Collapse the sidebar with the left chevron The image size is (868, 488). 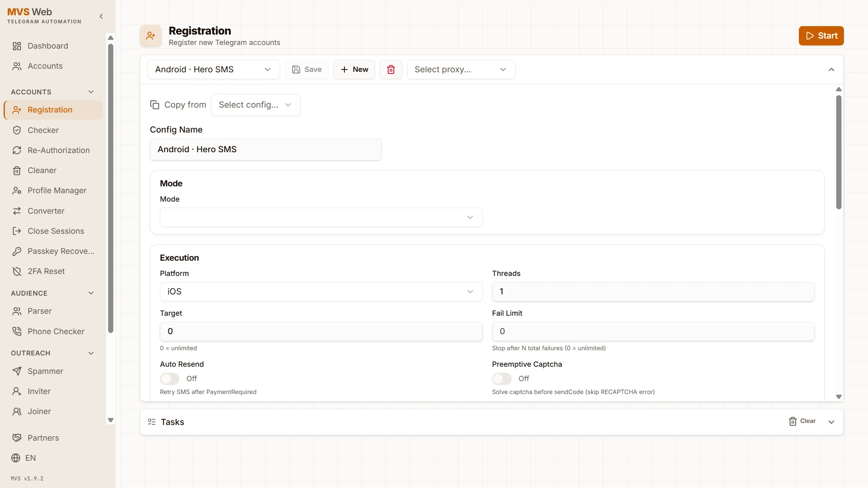point(101,16)
